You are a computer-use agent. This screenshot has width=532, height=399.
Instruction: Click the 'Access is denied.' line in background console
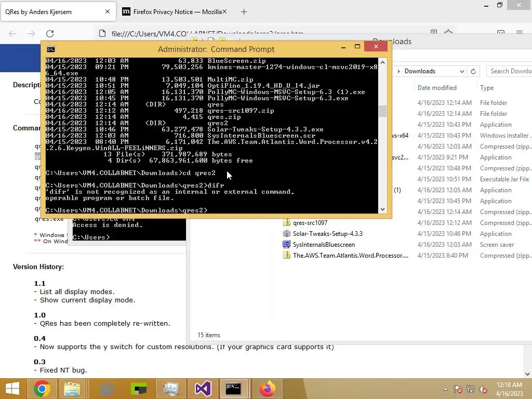(x=108, y=225)
